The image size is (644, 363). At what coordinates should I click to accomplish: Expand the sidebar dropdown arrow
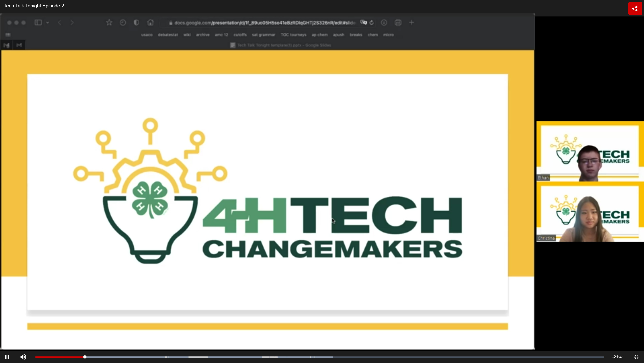pyautogui.click(x=48, y=23)
